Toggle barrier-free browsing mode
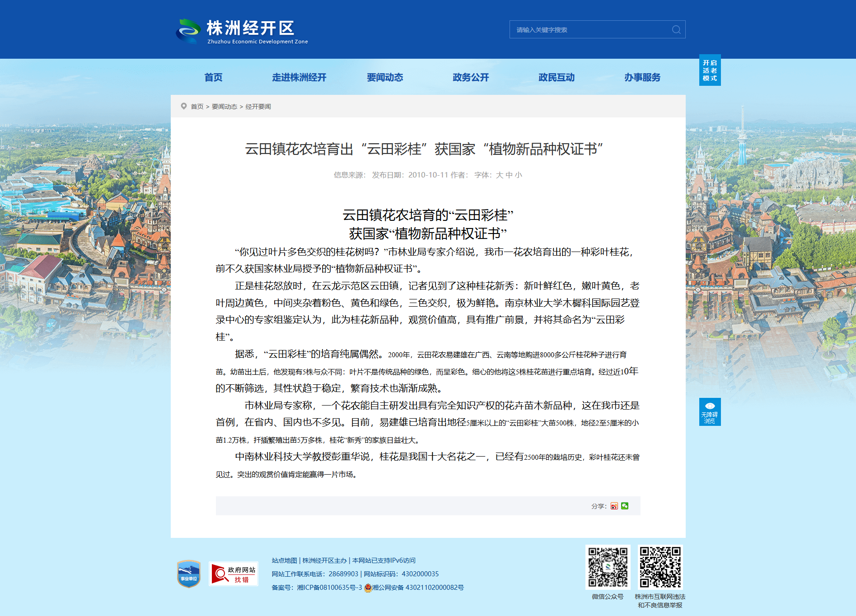The height and width of the screenshot is (616, 856). [x=710, y=412]
